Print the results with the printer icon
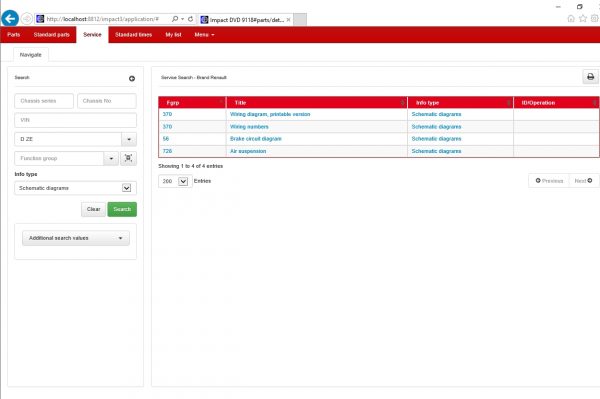The width and height of the screenshot is (600, 399). click(x=590, y=77)
